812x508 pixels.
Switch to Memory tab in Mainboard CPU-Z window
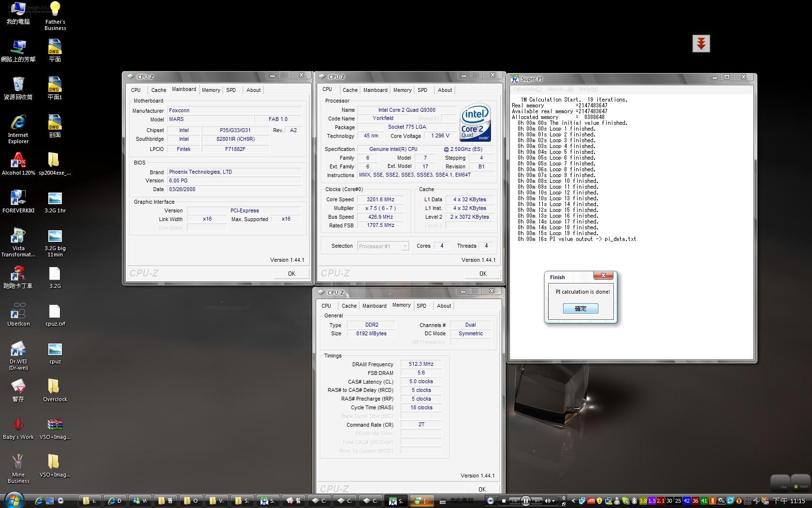coord(211,90)
